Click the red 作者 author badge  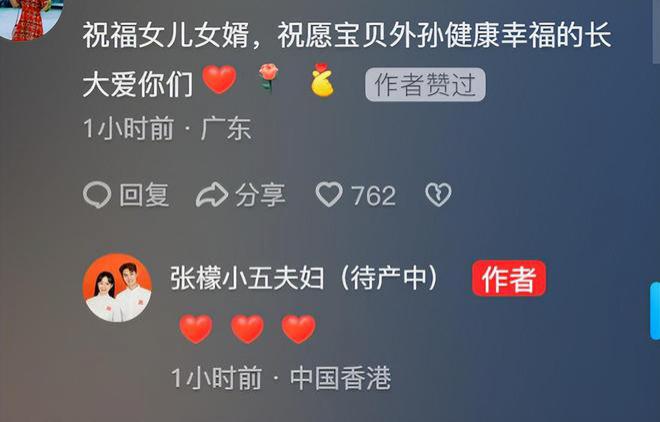[x=509, y=279]
